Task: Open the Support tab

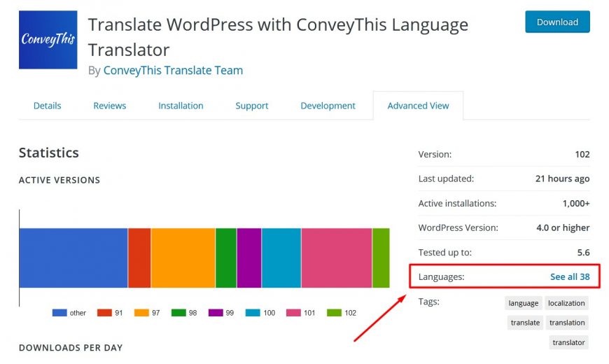Action: pyautogui.click(x=252, y=106)
